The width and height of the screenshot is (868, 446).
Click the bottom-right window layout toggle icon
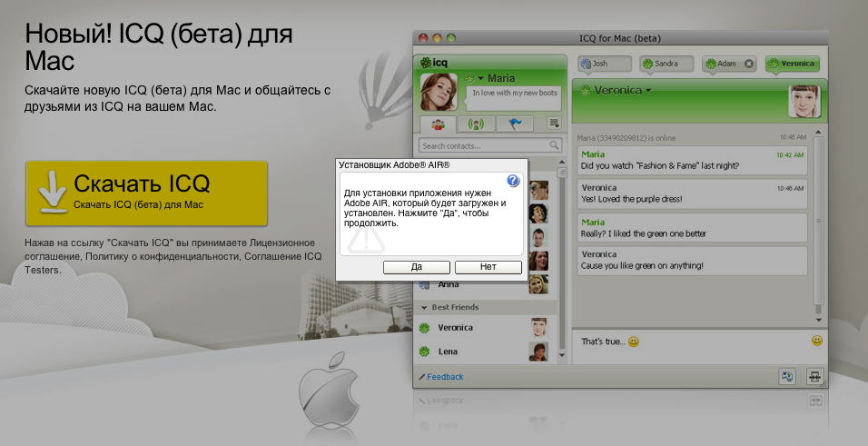[814, 376]
